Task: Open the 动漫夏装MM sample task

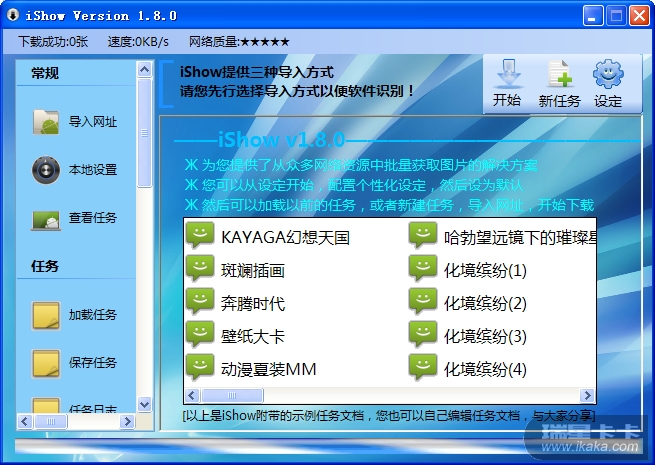Action: pyautogui.click(x=269, y=369)
